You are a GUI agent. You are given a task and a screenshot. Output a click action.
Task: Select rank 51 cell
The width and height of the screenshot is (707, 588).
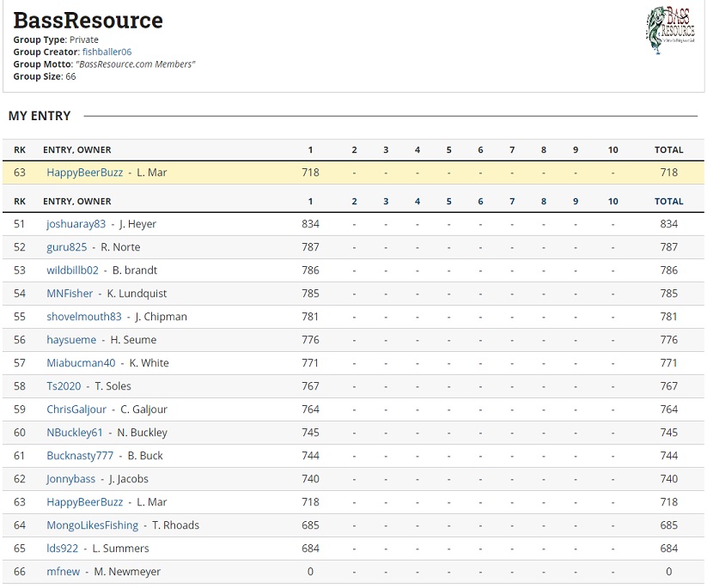coord(20,224)
